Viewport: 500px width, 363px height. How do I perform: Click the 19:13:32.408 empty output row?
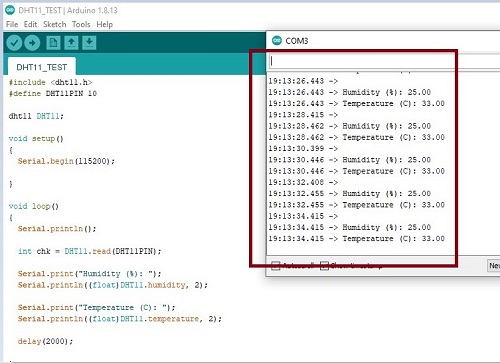tap(303, 183)
